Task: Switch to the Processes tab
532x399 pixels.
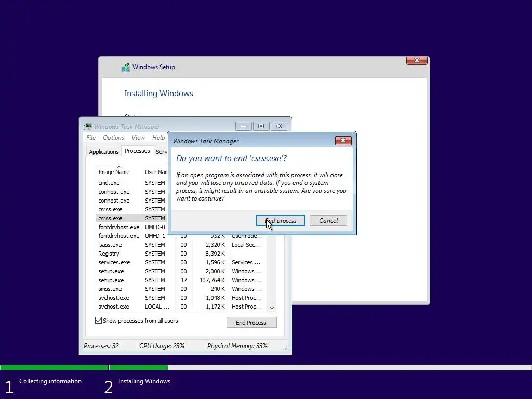Action: click(137, 151)
